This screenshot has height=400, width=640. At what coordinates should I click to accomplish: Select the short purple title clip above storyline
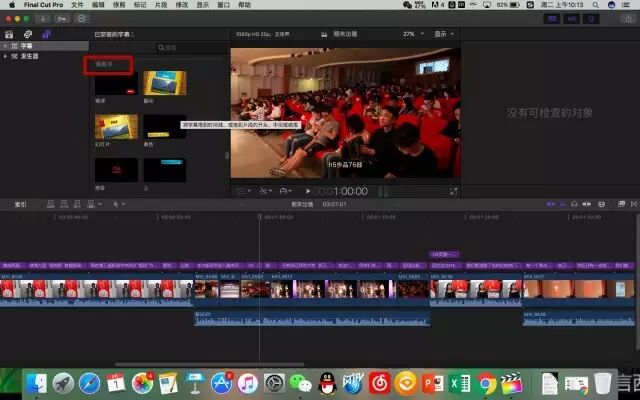point(444,255)
